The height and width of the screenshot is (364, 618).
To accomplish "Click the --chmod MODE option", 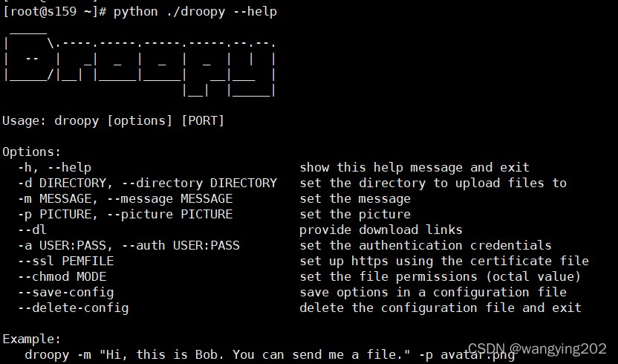I will (62, 277).
